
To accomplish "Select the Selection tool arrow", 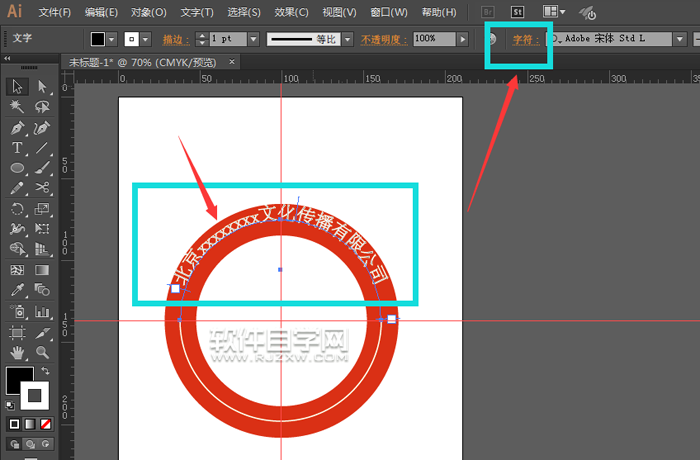I will click(x=18, y=87).
